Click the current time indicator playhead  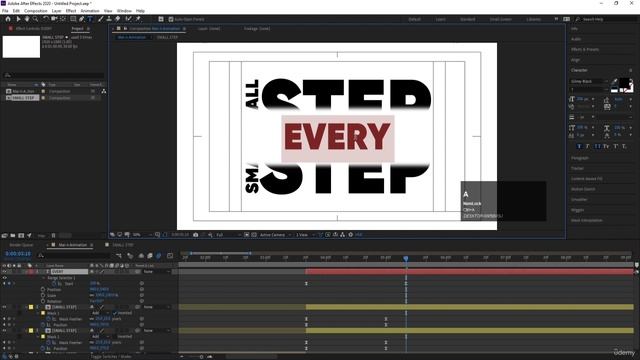click(x=406, y=258)
